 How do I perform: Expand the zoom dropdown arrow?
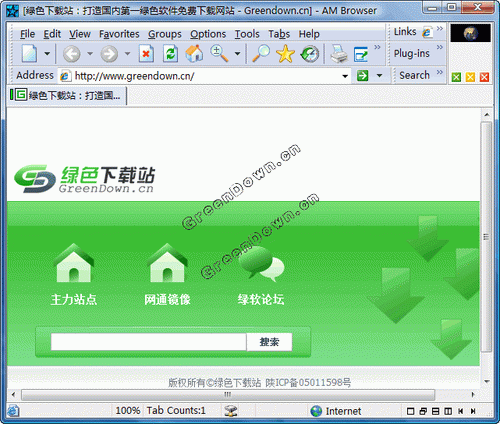coord(237,53)
